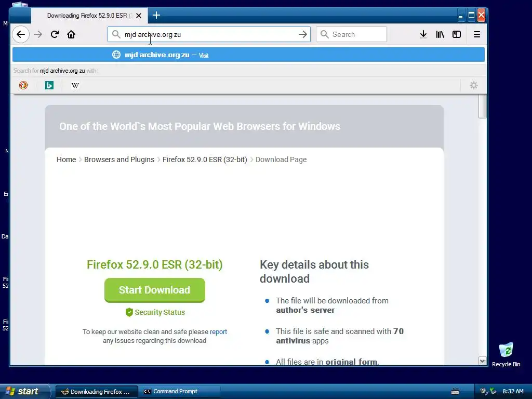Screen dimensions: 532x399
Task: Click the green Start Download button
Action: pyautogui.click(x=155, y=290)
